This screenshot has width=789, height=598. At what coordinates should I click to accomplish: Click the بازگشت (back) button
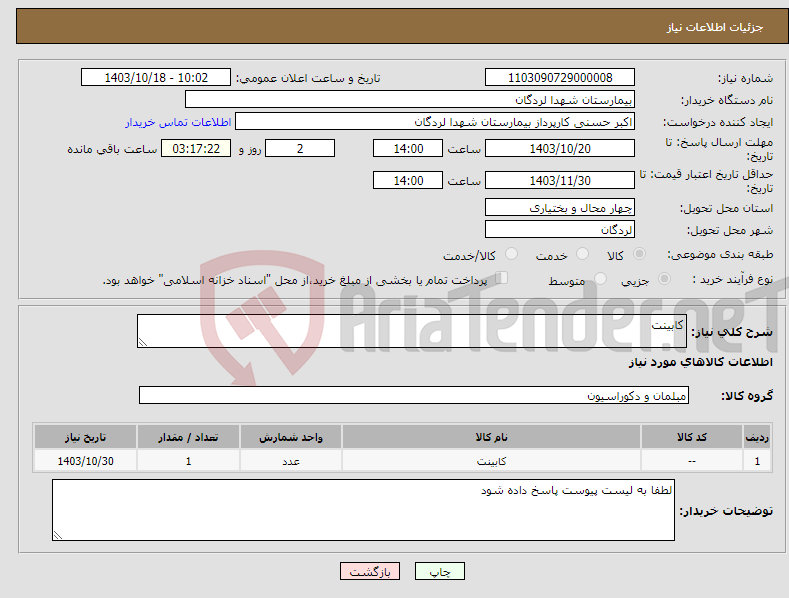click(x=370, y=571)
